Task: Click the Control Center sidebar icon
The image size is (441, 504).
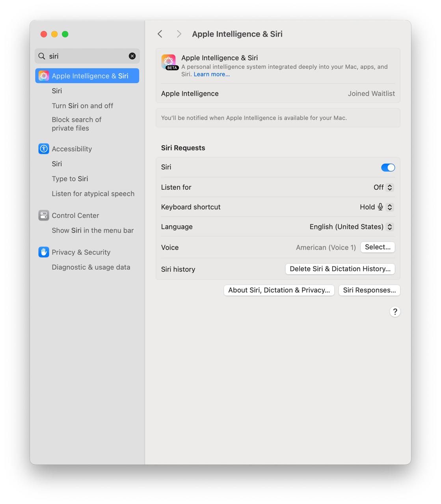Action: pos(44,215)
